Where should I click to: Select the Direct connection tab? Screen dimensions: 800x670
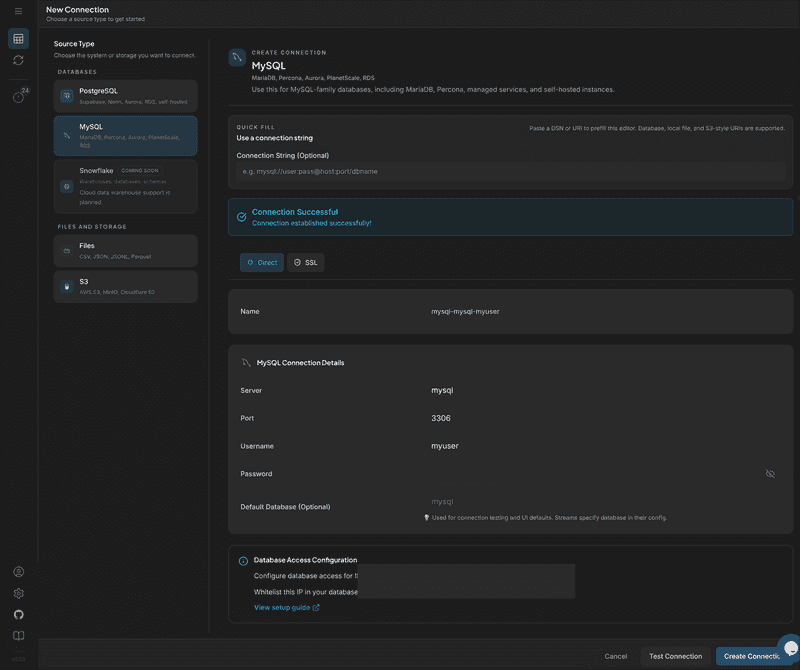[262, 262]
